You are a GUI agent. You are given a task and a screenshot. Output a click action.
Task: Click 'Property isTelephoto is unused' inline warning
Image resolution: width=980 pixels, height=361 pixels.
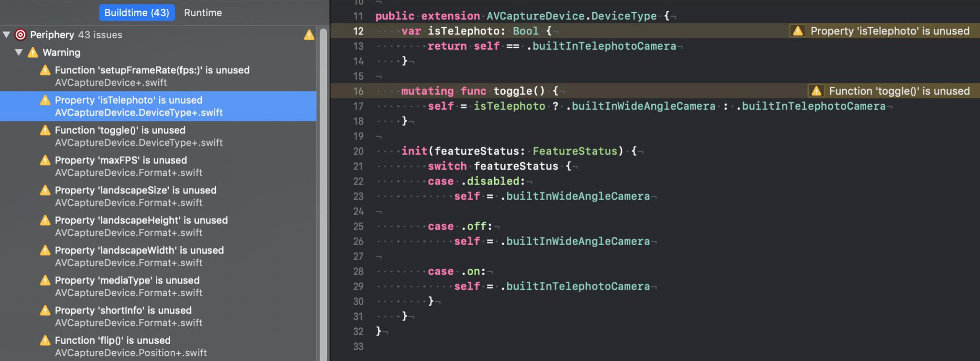pos(889,31)
